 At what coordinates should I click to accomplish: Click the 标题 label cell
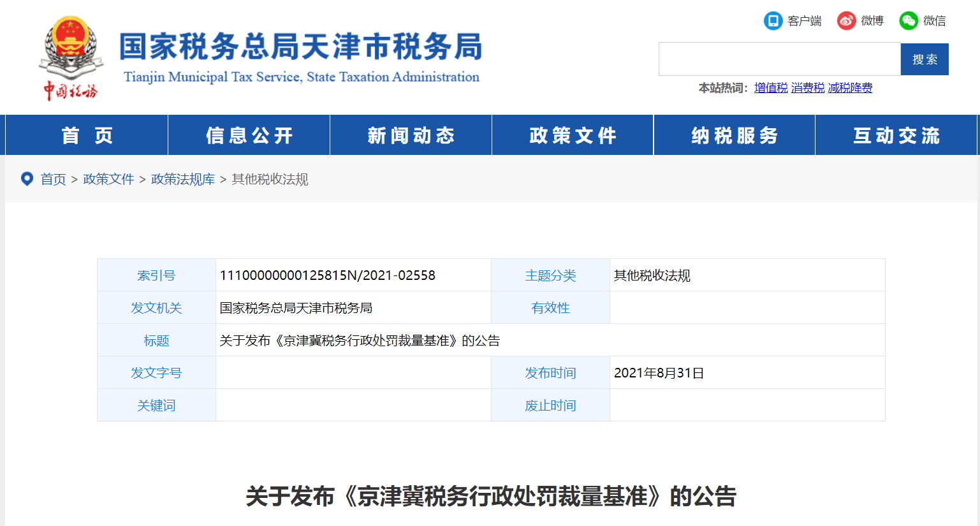click(156, 340)
